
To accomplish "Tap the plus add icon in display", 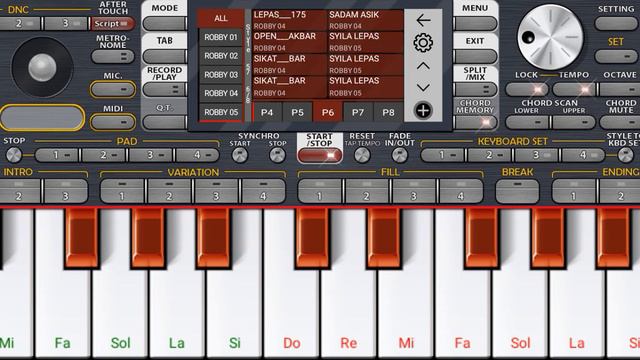I will tap(423, 110).
